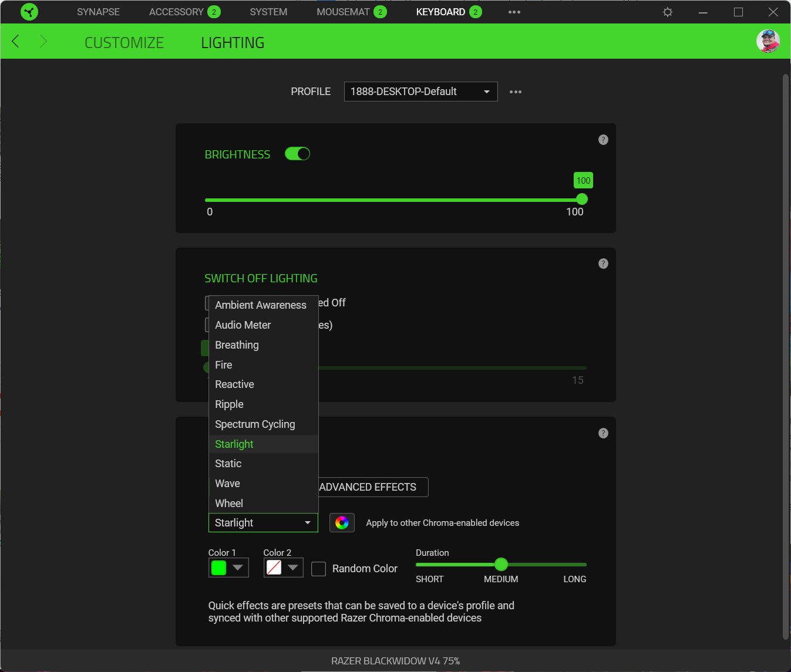
Task: Click 'Apply to other Chroma-enabled devices' text
Action: [443, 523]
